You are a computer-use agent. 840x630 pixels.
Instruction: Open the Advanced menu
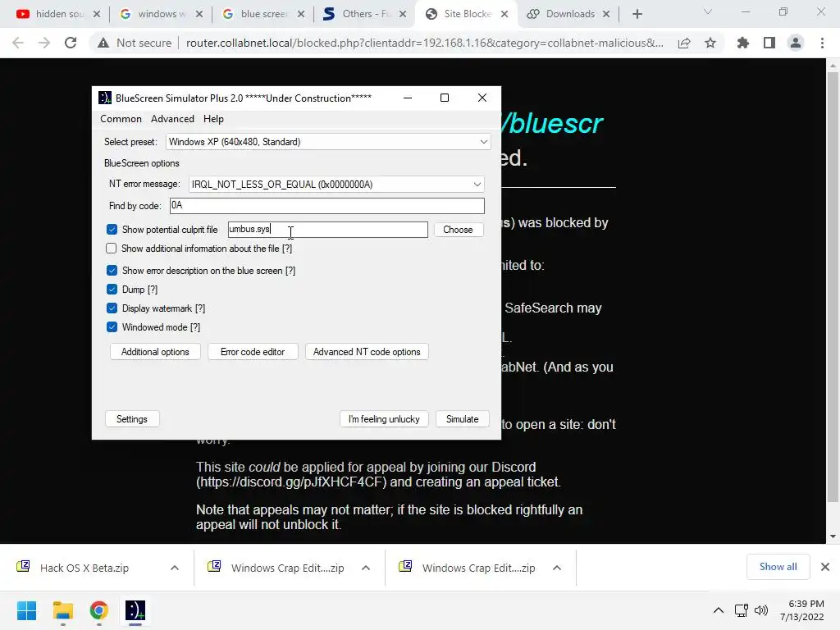click(x=172, y=119)
